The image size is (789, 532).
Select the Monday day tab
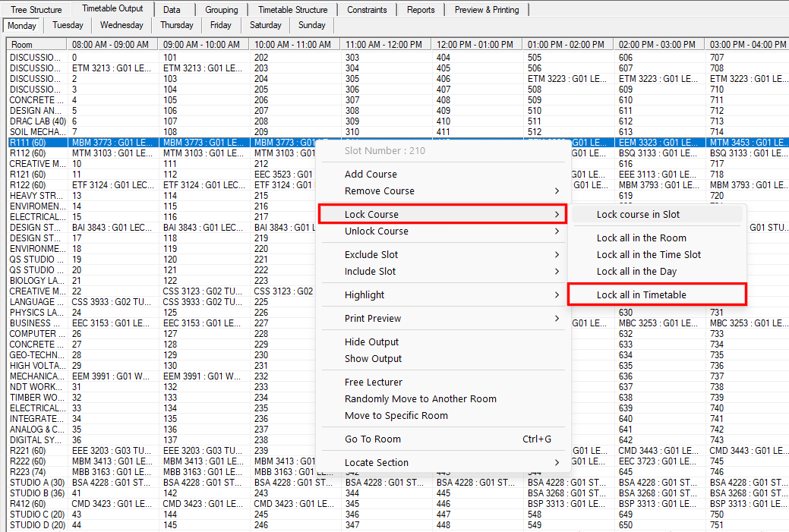click(21, 25)
